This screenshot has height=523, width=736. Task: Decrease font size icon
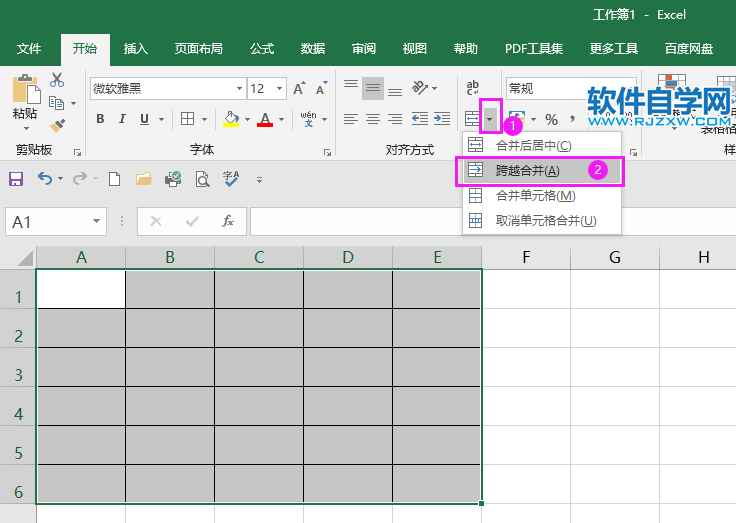[322, 88]
